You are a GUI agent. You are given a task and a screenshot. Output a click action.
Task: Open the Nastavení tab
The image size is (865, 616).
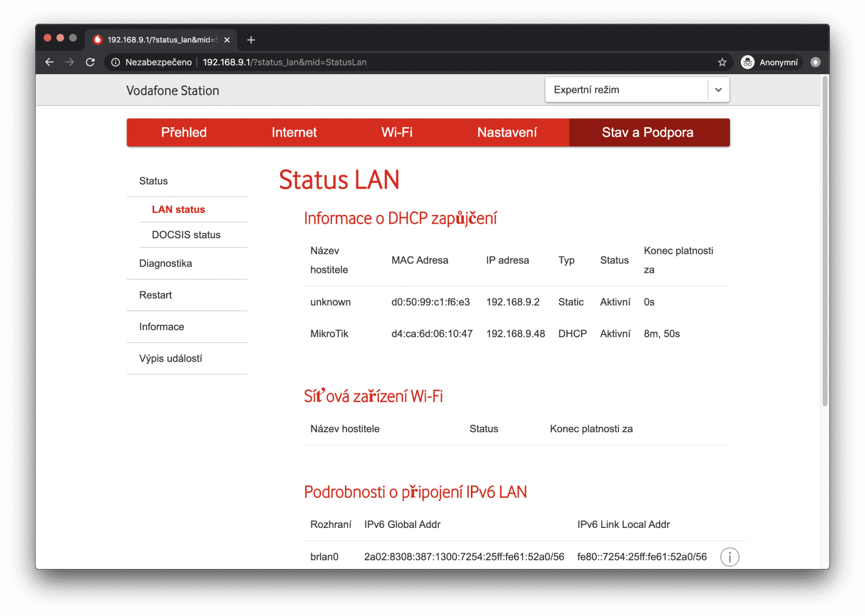pyautogui.click(x=507, y=132)
